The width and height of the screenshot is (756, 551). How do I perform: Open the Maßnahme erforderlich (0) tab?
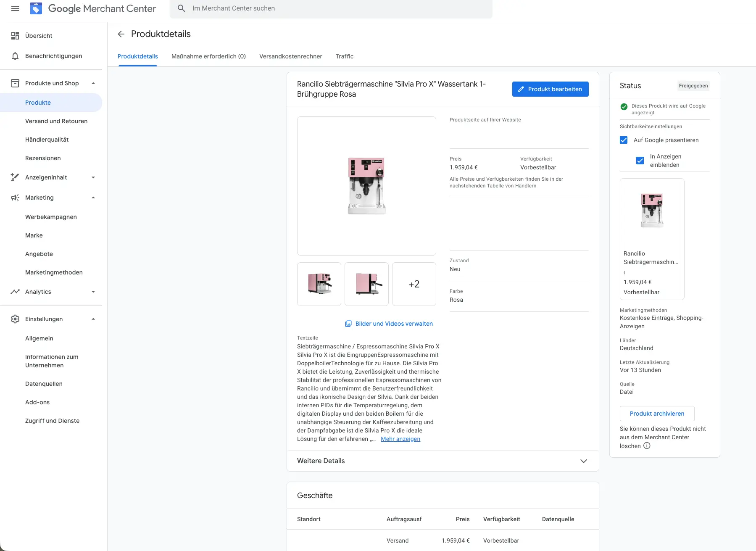pyautogui.click(x=208, y=56)
